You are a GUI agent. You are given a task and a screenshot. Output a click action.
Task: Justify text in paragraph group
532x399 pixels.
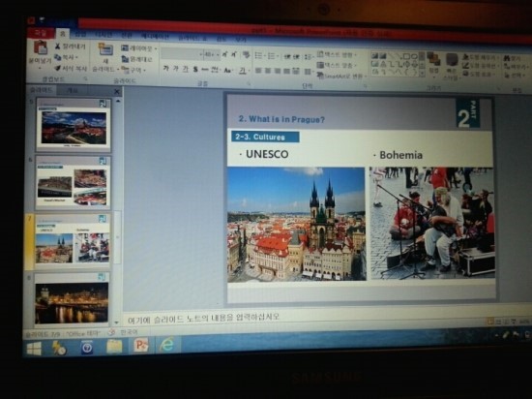click(287, 71)
